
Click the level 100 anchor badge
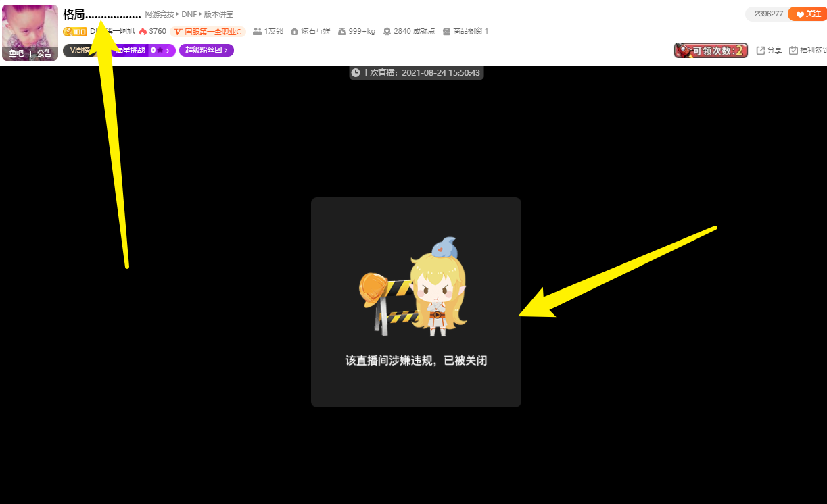75,32
